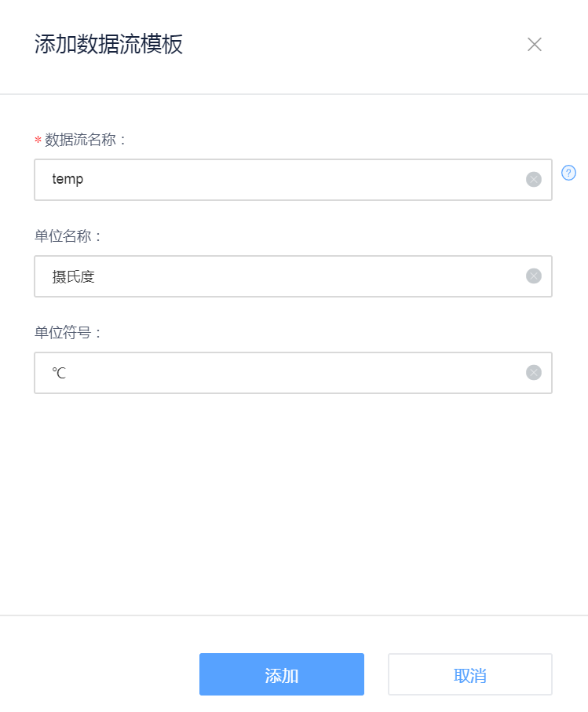Click inside the temp input field
Viewport: 588px width, 712px height.
click(x=236, y=180)
